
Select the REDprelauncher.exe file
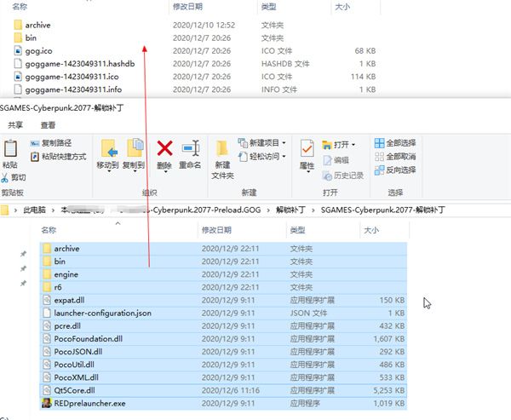[x=89, y=403]
